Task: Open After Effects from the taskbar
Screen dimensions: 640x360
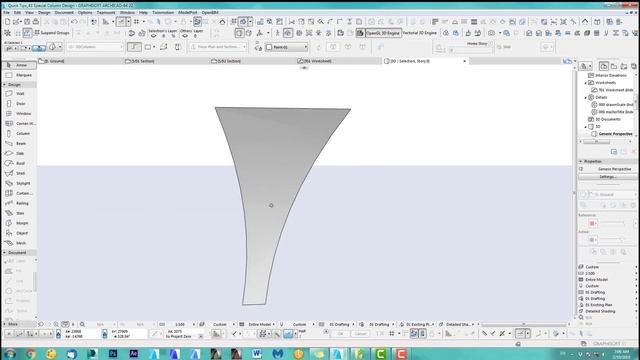Action: [133, 353]
